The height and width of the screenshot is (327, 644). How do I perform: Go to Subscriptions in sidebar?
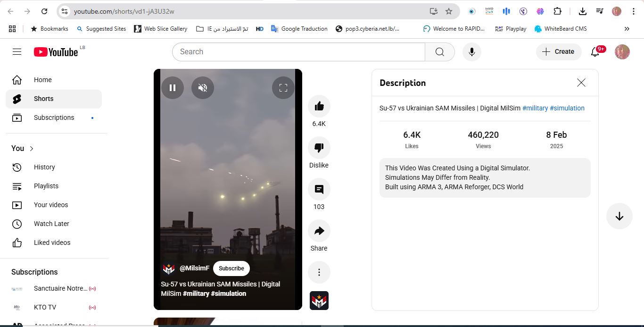[54, 117]
